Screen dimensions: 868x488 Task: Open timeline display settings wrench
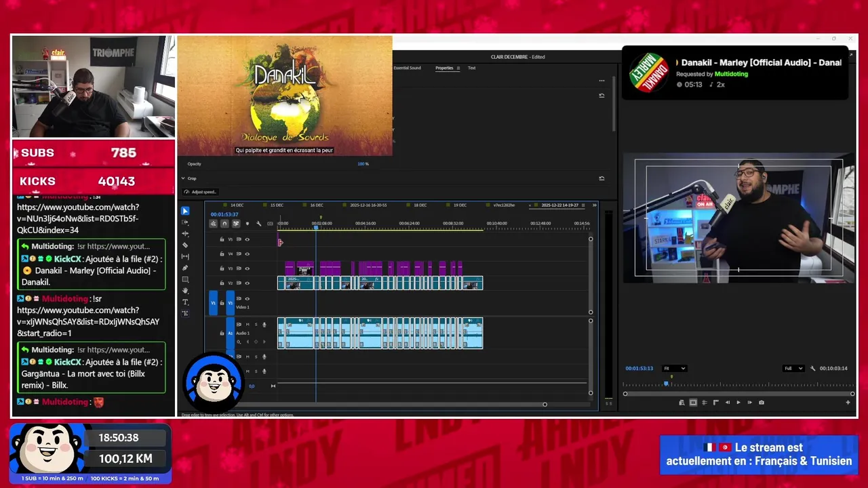point(258,224)
